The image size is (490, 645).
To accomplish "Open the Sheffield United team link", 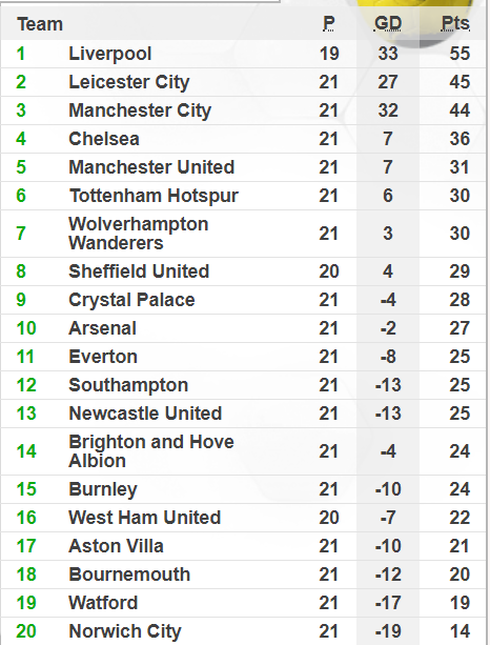I will click(x=139, y=271).
